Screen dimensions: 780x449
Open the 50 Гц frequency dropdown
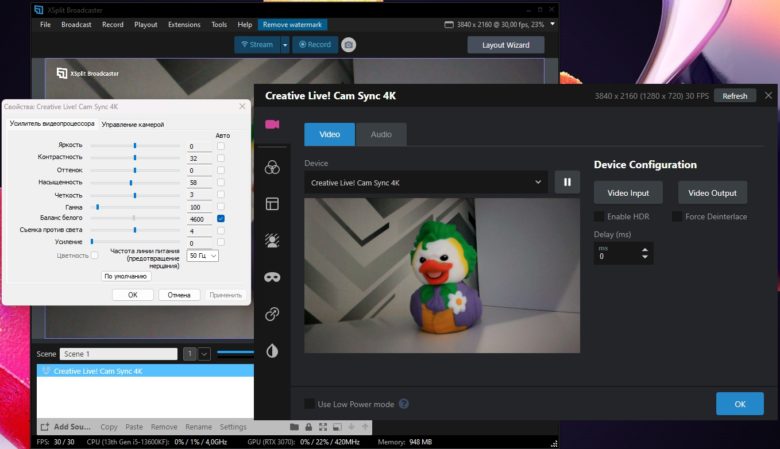202,256
